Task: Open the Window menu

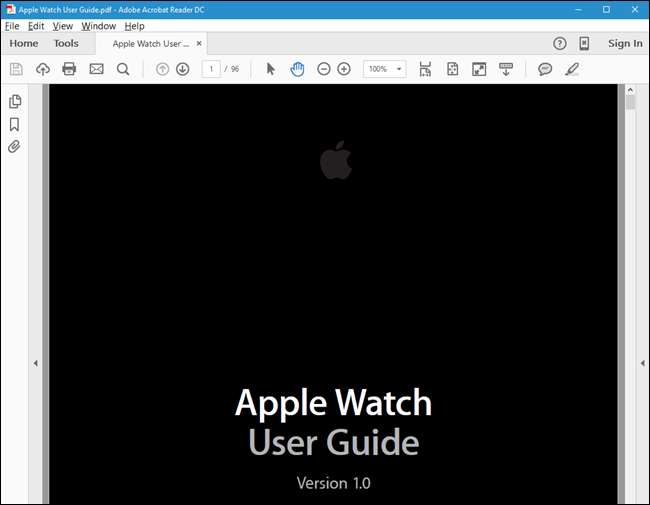Action: pyautogui.click(x=99, y=26)
